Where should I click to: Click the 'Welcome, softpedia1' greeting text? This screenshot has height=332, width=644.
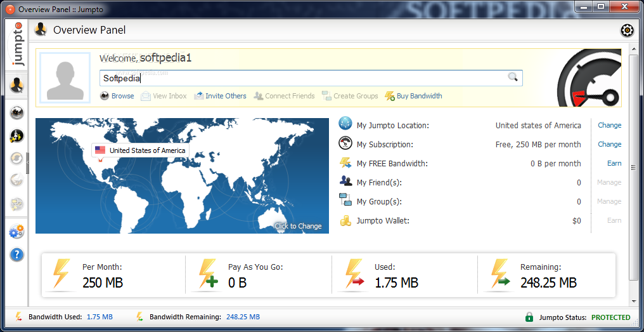(145, 58)
